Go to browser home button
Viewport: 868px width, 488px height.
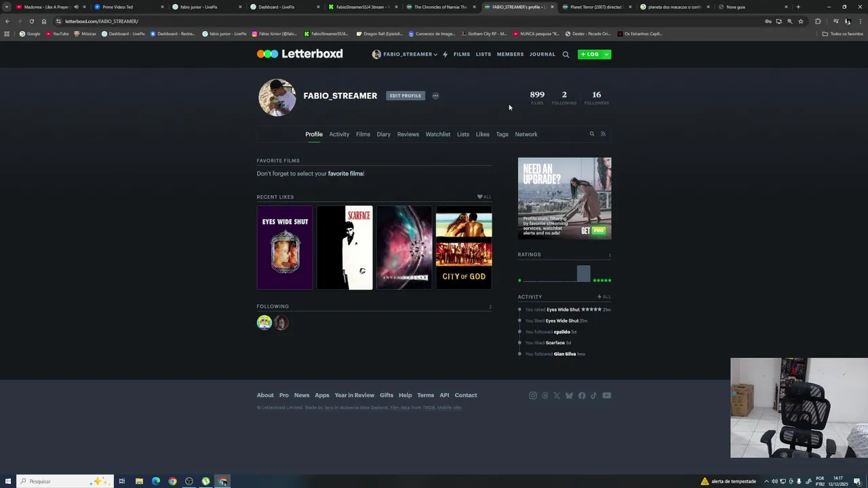click(x=44, y=21)
